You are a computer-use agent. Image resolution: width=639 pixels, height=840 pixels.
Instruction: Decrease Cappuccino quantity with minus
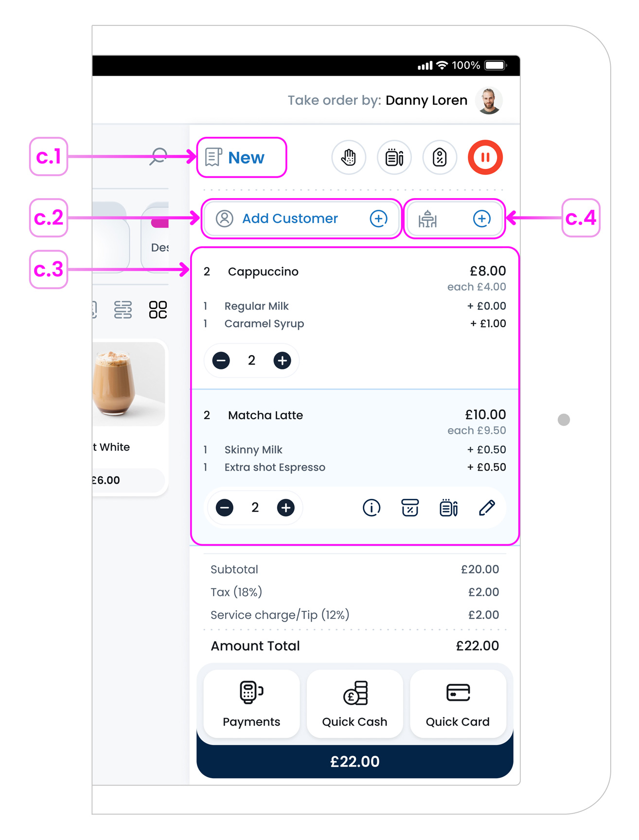click(221, 361)
